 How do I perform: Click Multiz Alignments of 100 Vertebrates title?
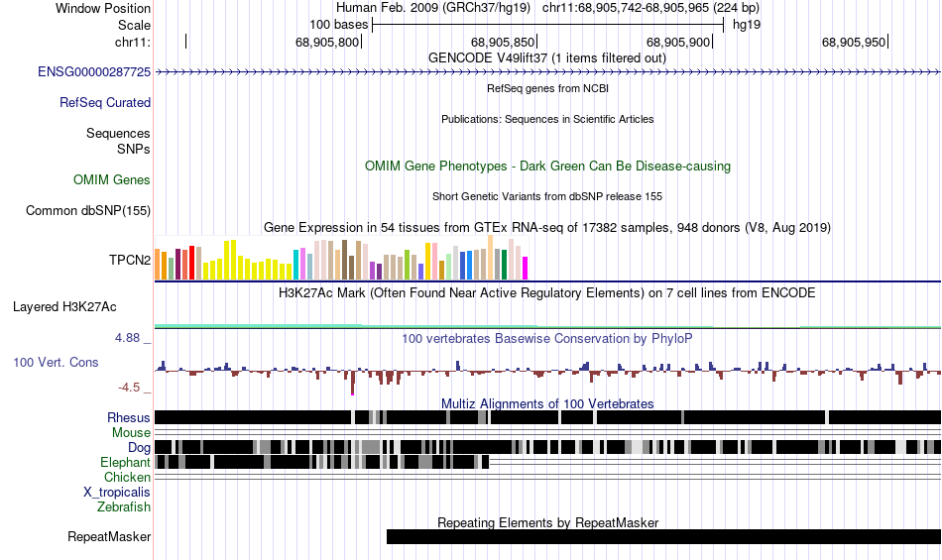[547, 403]
